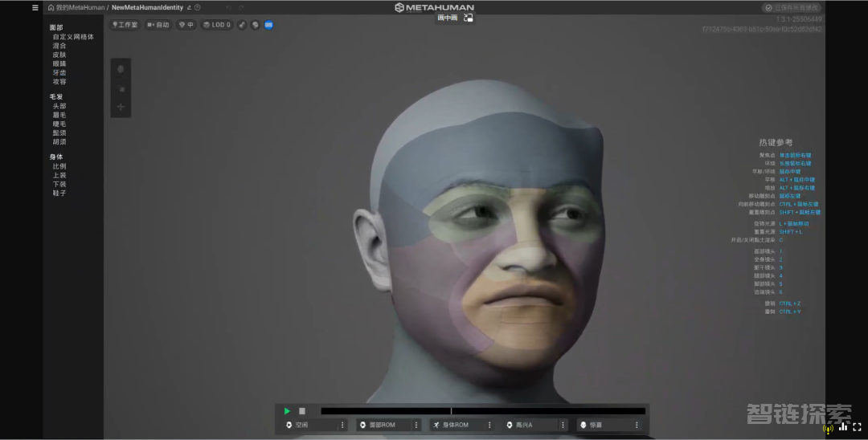
Task: Click the 面部 category heading
Action: tap(56, 27)
